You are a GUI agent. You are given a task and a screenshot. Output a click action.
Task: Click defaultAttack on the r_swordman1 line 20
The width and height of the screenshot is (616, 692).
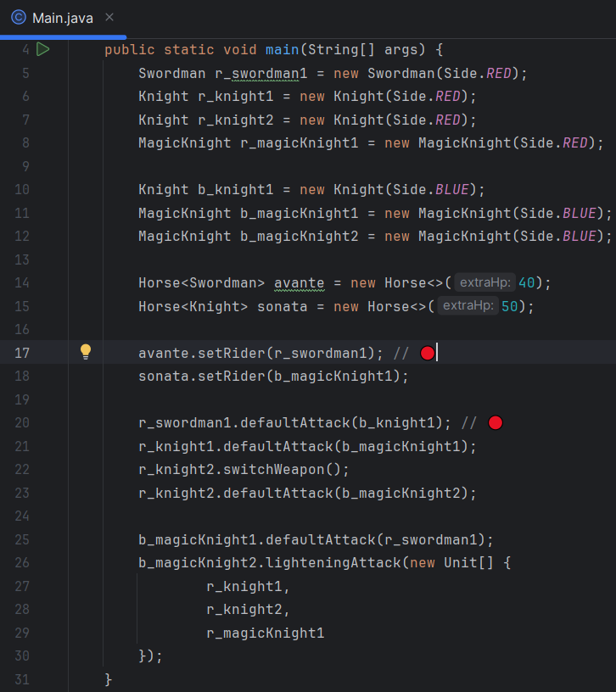coord(295,423)
